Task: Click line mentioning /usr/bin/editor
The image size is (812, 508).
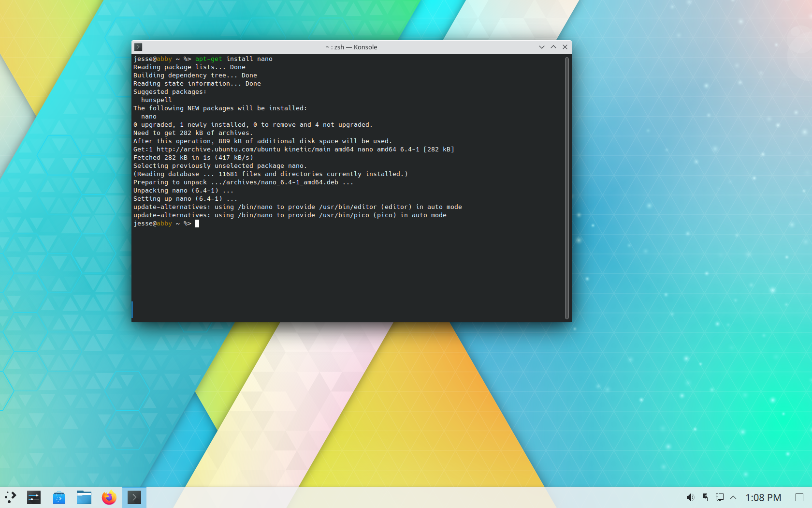Action: [x=298, y=207]
